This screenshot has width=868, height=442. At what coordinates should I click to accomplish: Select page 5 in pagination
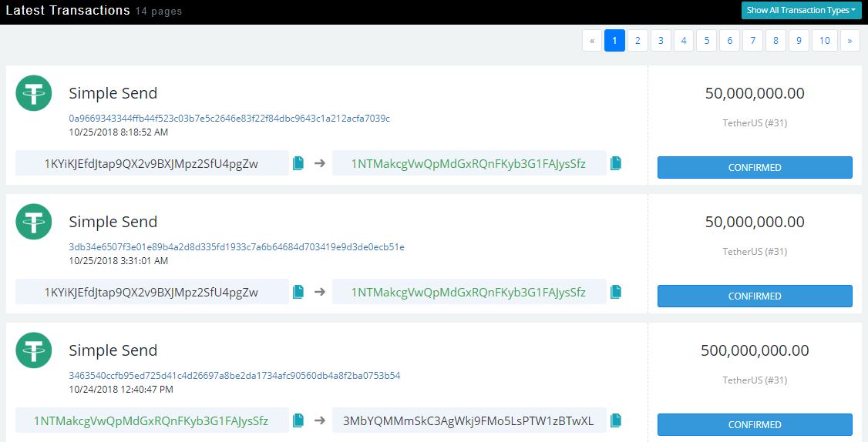coord(707,41)
